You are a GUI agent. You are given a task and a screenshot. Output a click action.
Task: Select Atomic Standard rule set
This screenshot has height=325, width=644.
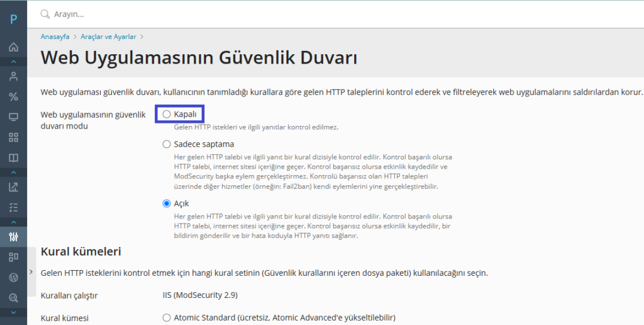(x=167, y=317)
